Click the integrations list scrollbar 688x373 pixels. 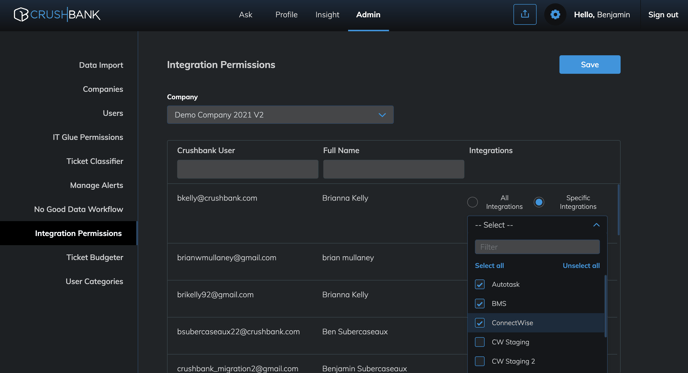[x=606, y=306]
